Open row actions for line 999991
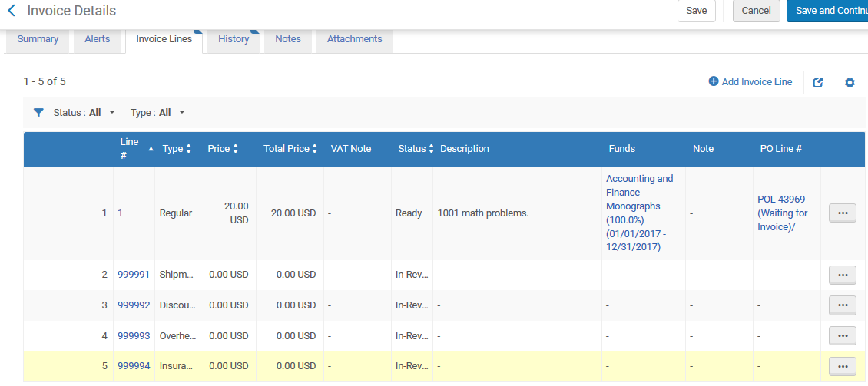This screenshot has height=386, width=868. (x=843, y=275)
